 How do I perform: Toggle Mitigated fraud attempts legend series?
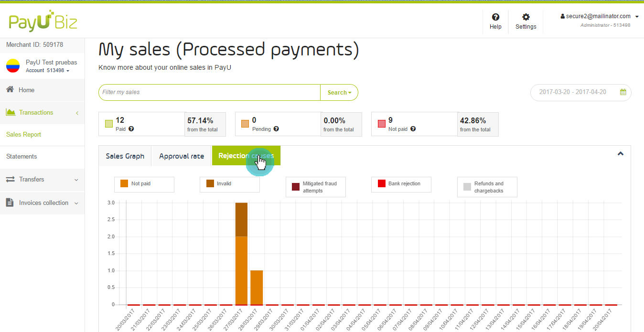[315, 187]
